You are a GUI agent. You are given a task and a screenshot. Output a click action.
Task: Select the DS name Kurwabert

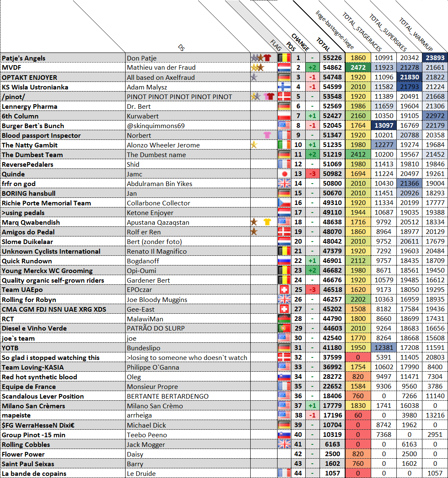(x=143, y=116)
